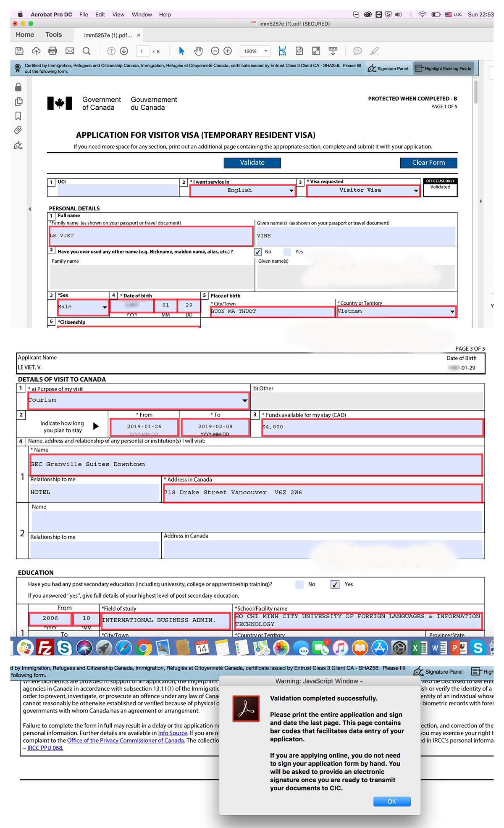Viewport: 504px width, 828px height.
Task: Click the full screen mode icon
Action: 316,51
